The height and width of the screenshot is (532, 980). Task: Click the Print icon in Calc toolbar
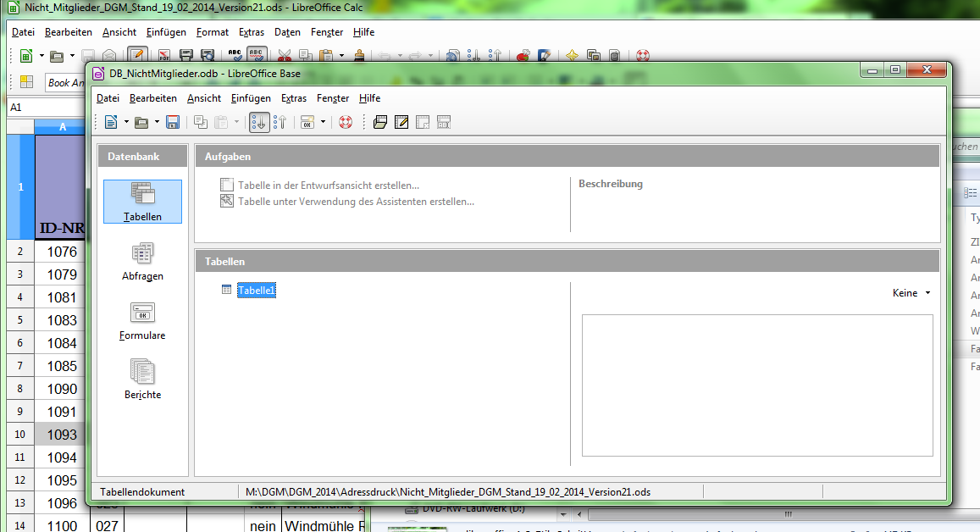click(185, 56)
